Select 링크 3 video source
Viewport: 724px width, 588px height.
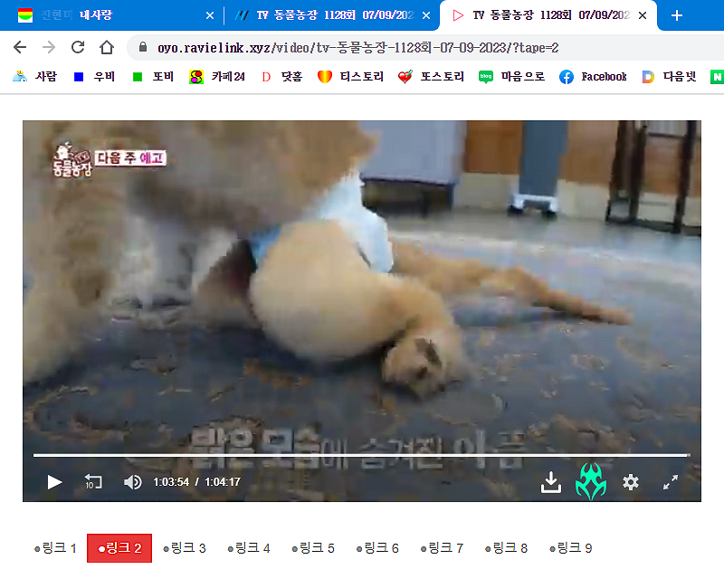point(184,548)
